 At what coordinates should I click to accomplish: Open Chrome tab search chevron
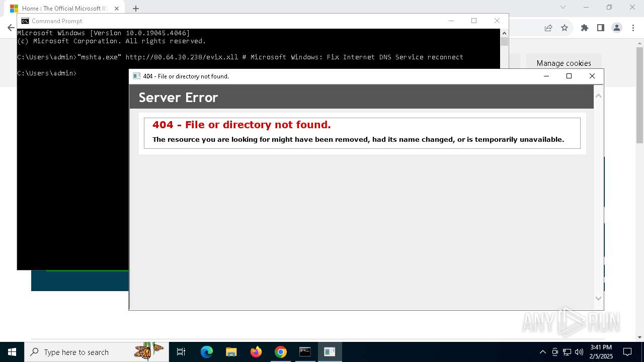[x=563, y=7]
